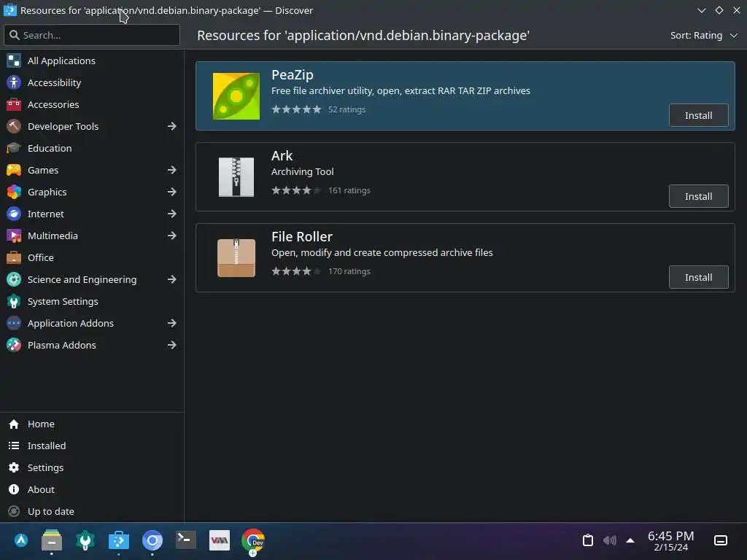Open the terminal from the taskbar
The image size is (747, 560).
[x=186, y=540]
